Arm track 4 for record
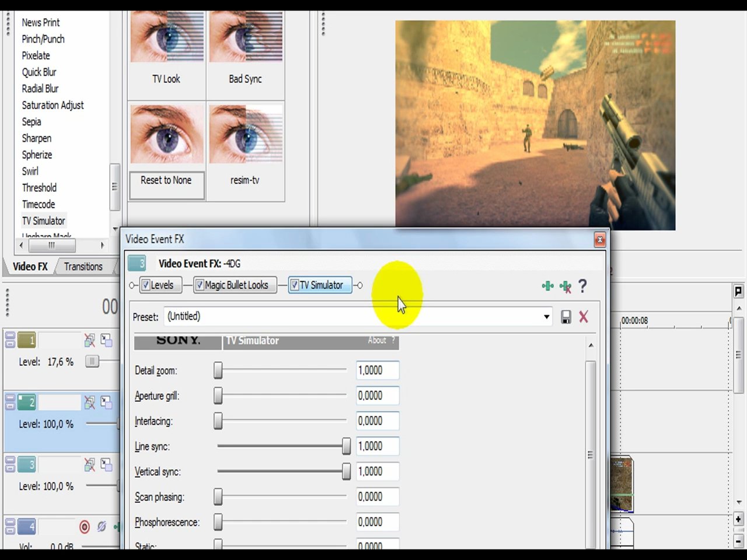The height and width of the screenshot is (560, 747). click(85, 527)
